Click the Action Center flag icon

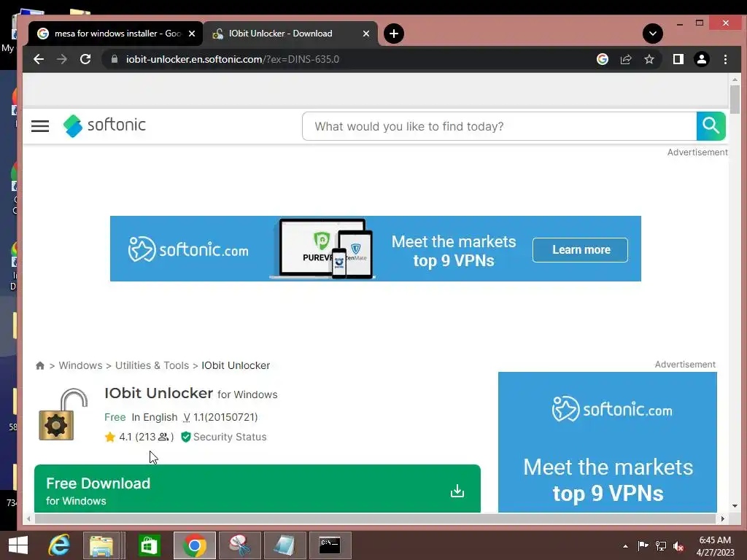pos(643,546)
